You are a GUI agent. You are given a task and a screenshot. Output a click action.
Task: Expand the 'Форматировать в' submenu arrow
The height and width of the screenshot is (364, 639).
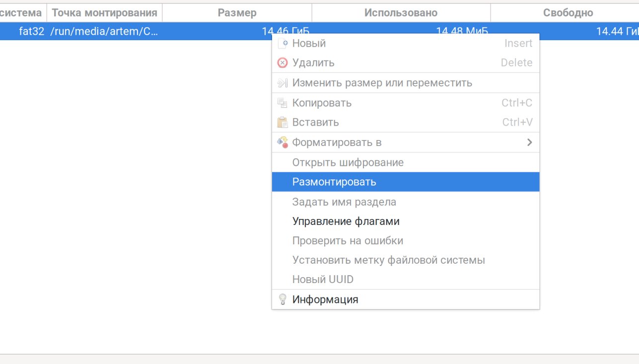(x=529, y=143)
